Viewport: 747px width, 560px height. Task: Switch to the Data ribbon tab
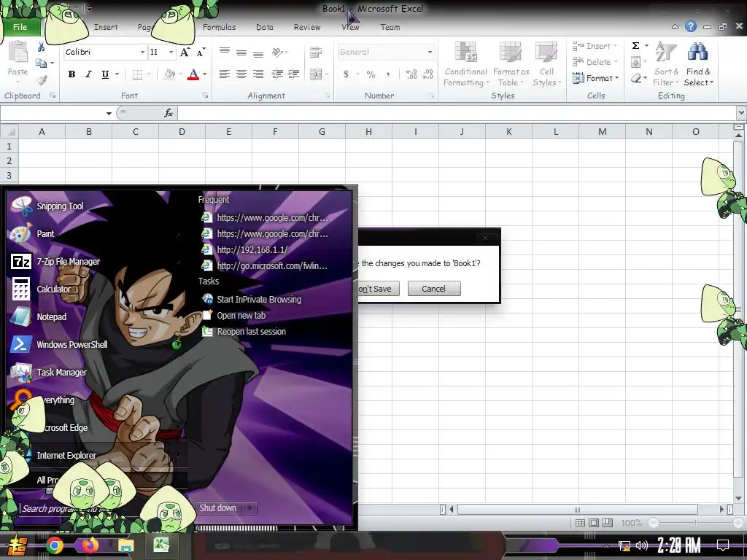[264, 27]
